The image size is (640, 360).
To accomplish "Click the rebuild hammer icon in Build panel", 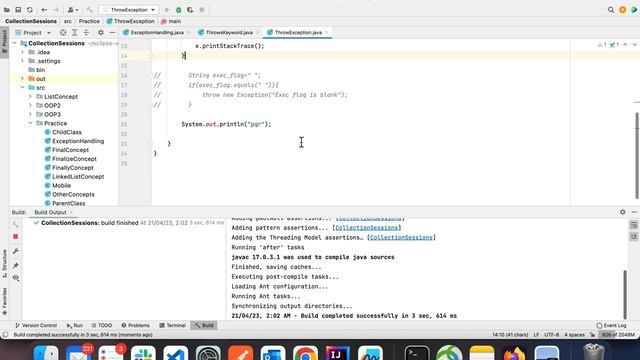I will (x=16, y=225).
